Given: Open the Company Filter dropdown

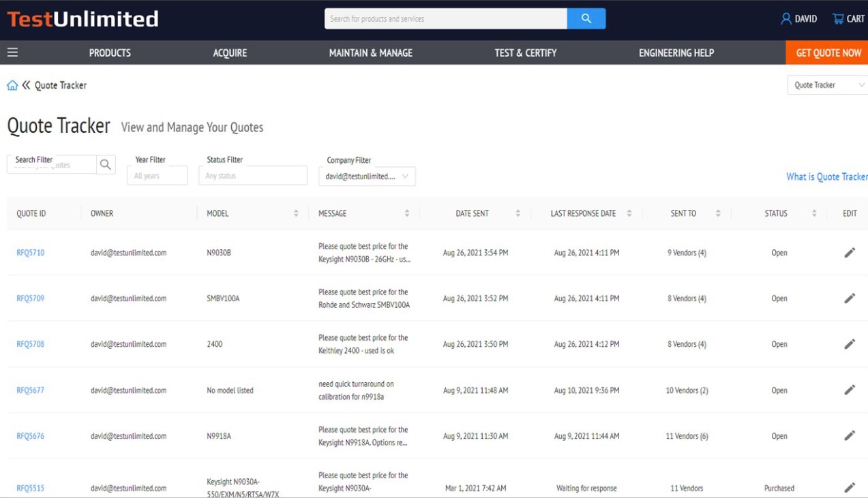Looking at the screenshot, I should (367, 176).
